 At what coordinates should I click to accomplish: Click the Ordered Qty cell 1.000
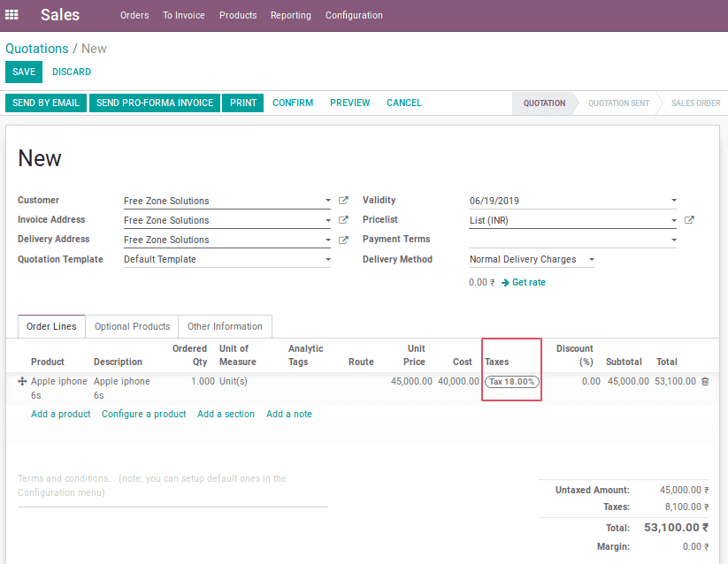click(203, 381)
